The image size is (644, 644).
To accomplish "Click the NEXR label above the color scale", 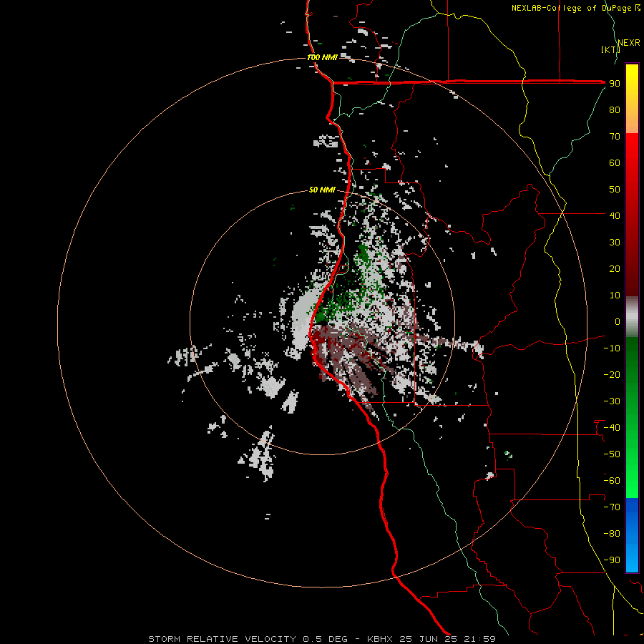I will tap(629, 43).
